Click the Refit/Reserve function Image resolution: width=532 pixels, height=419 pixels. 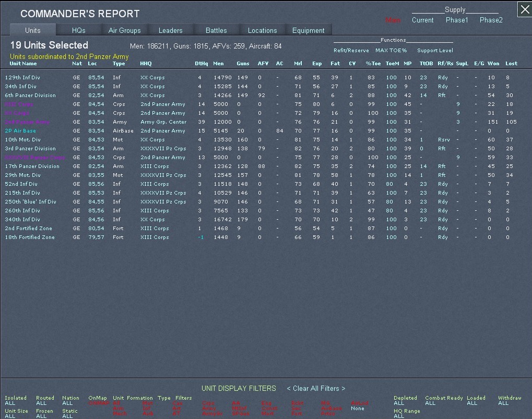coord(351,51)
